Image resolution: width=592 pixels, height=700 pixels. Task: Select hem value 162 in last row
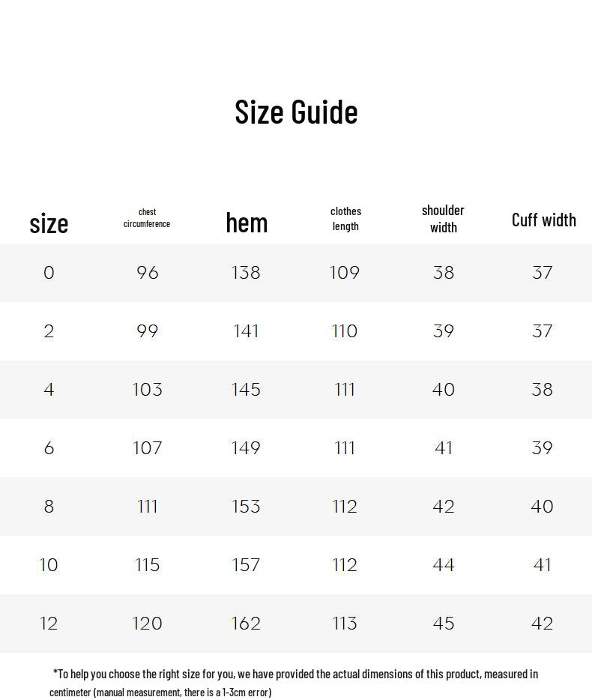click(246, 624)
